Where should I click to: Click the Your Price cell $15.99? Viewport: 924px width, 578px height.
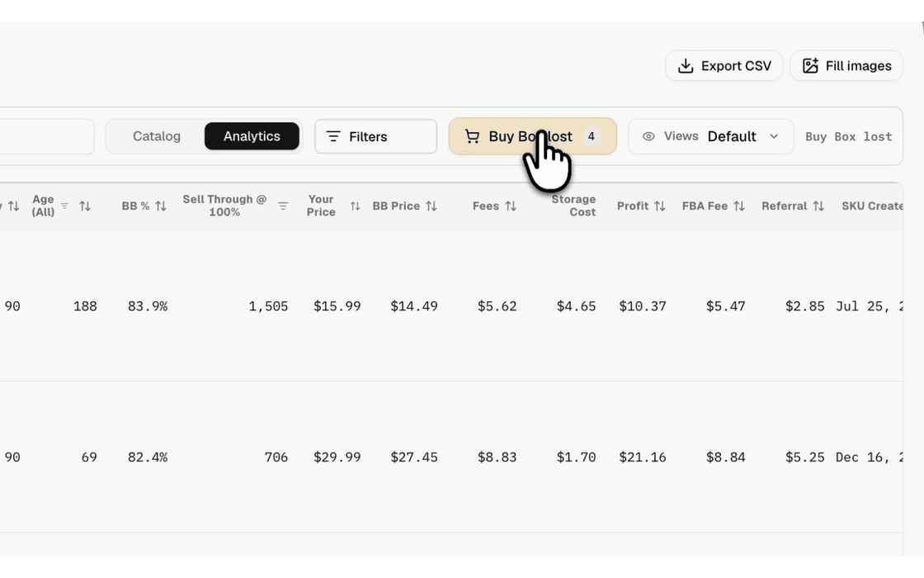coord(337,306)
